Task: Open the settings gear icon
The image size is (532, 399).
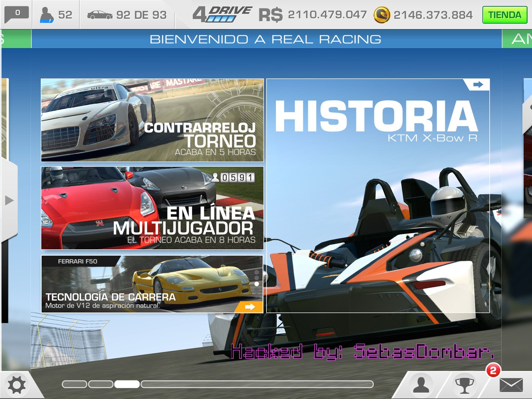Action: point(17,385)
